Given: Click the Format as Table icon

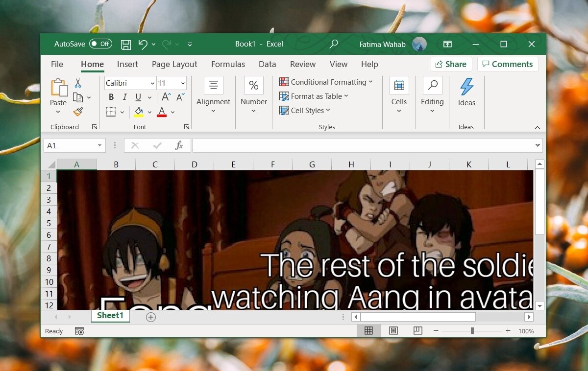Looking at the screenshot, I should point(284,96).
